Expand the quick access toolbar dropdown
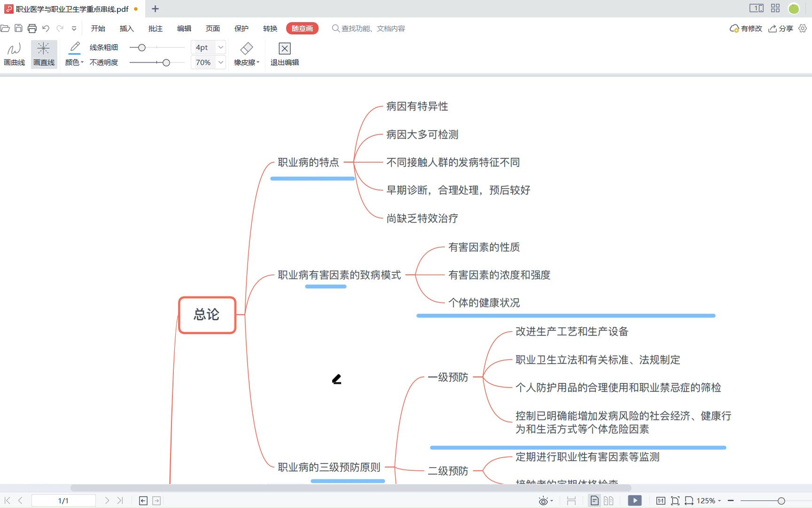The height and width of the screenshot is (508, 812). (74, 29)
